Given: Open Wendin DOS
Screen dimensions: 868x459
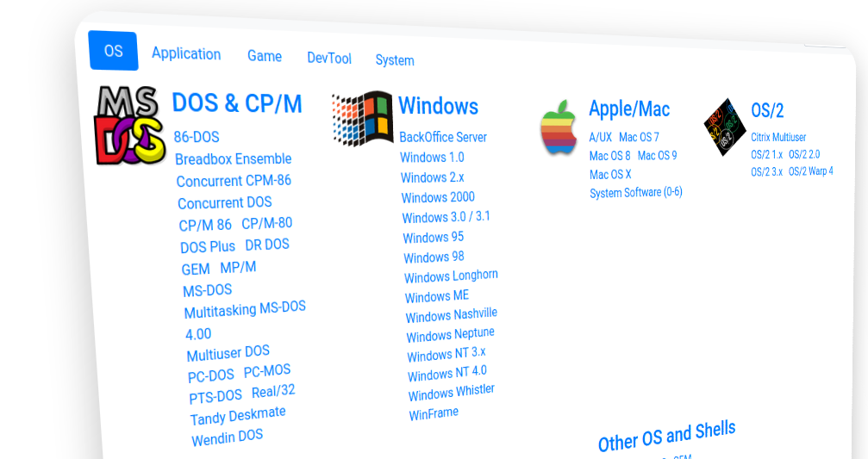Looking at the screenshot, I should pyautogui.click(x=227, y=437).
